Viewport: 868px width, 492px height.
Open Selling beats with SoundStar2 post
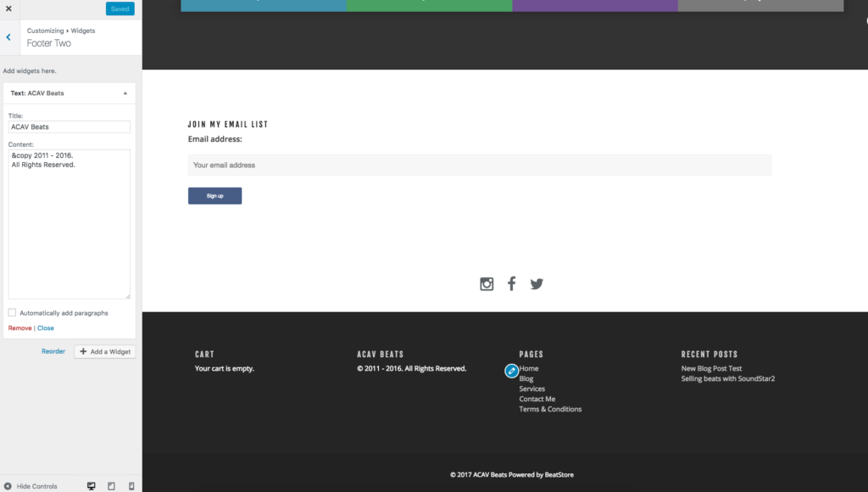tap(728, 379)
